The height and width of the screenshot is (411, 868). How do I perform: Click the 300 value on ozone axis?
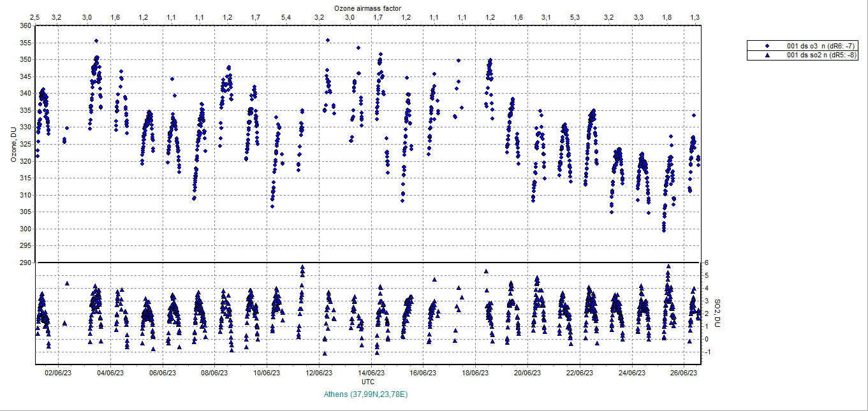click(x=25, y=229)
